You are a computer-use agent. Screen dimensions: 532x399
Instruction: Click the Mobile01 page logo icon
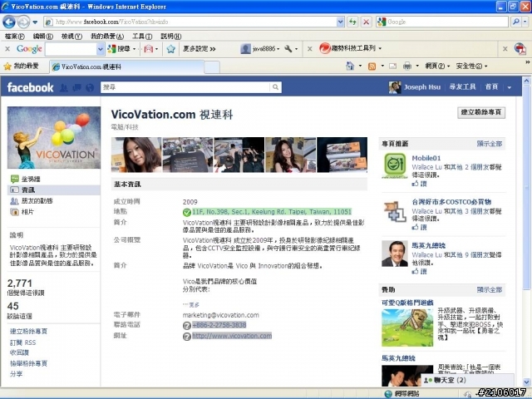(x=395, y=165)
